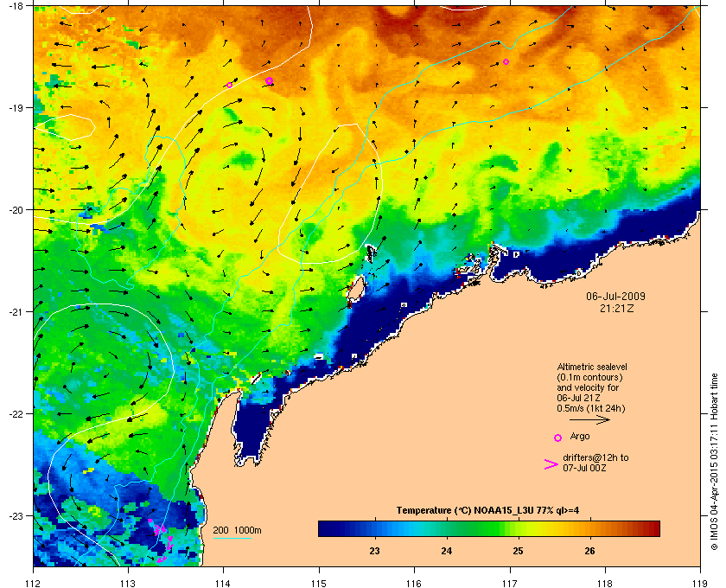Click the latitude axis label '-18'
The width and height of the screenshot is (726, 588).
coord(16,6)
